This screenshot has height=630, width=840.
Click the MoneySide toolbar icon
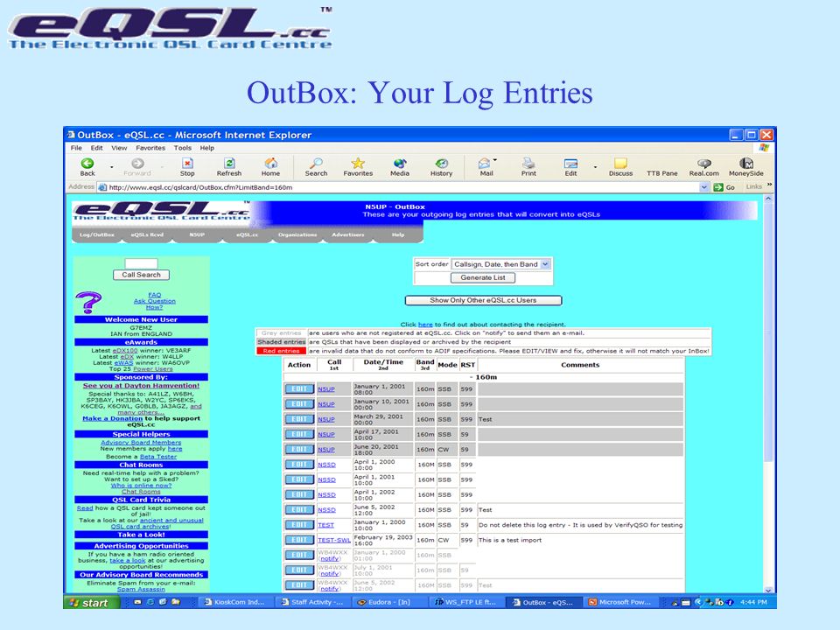pos(745,164)
